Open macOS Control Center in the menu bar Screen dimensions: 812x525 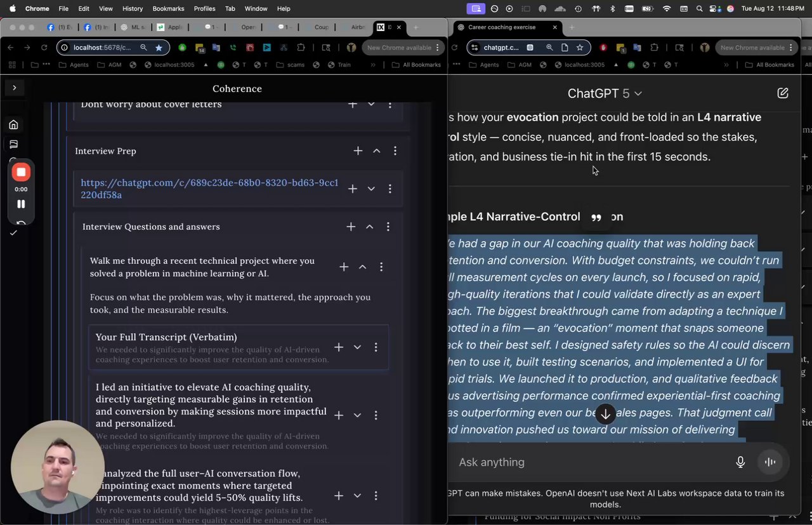point(714,9)
